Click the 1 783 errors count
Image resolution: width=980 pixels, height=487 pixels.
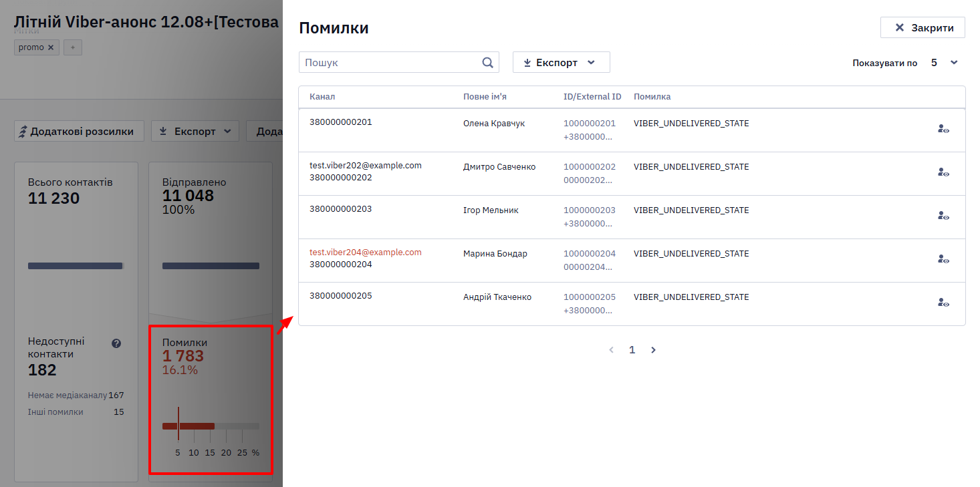[183, 357]
